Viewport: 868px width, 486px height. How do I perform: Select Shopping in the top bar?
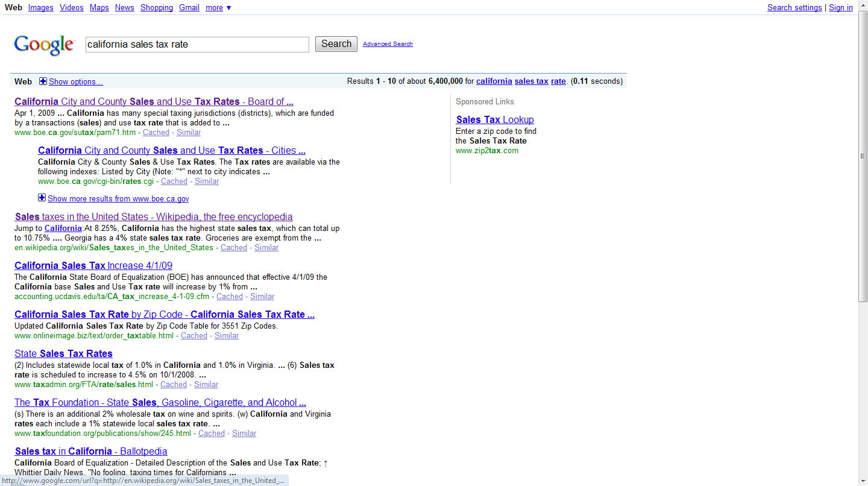pyautogui.click(x=157, y=8)
